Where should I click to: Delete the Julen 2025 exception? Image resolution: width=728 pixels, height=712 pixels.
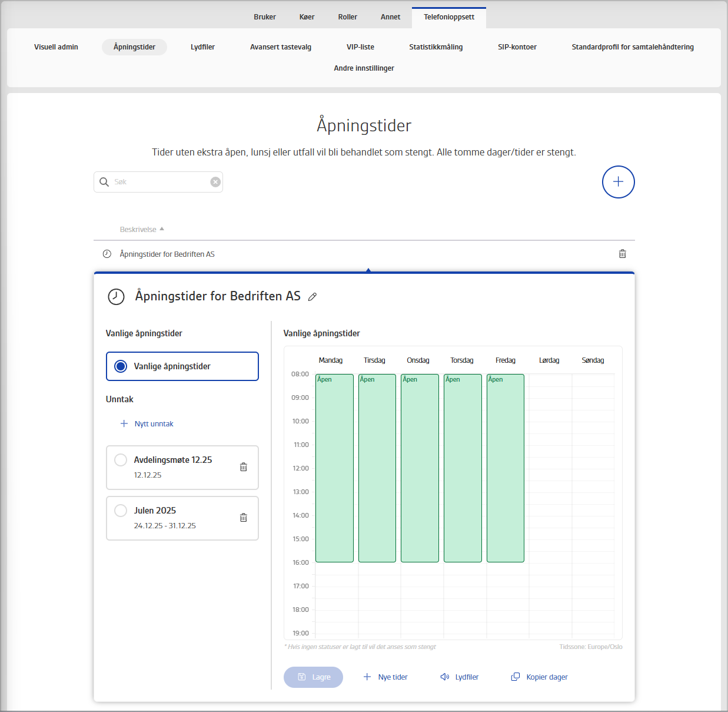tap(243, 518)
